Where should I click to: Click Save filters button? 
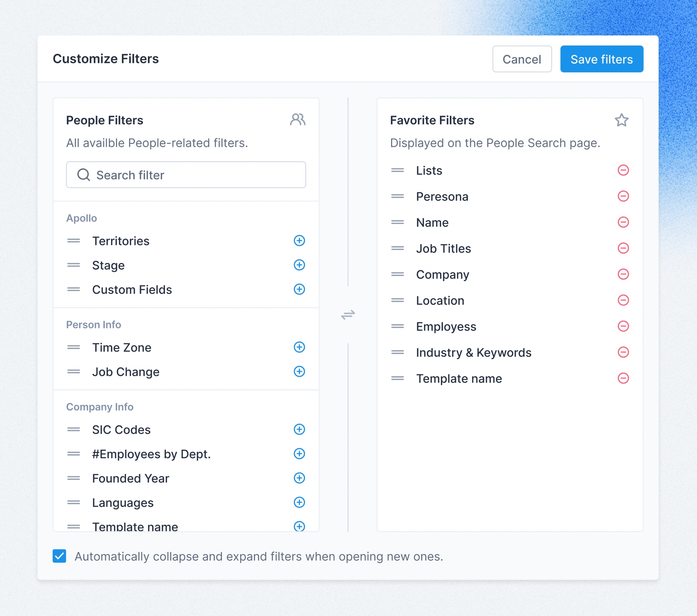pos(601,59)
